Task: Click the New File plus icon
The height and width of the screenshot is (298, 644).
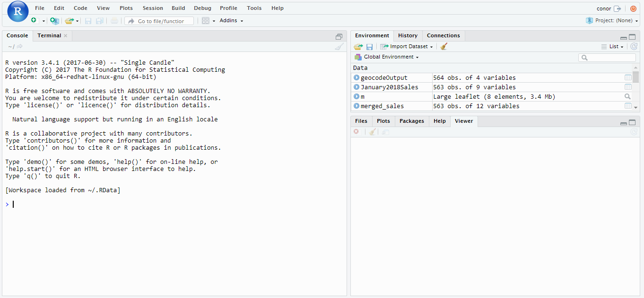Action: [x=34, y=21]
